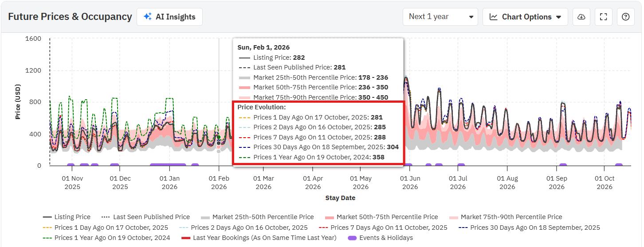Image resolution: width=644 pixels, height=247 pixels.
Task: Open the Next 1 year date range dropdown
Action: tap(440, 17)
